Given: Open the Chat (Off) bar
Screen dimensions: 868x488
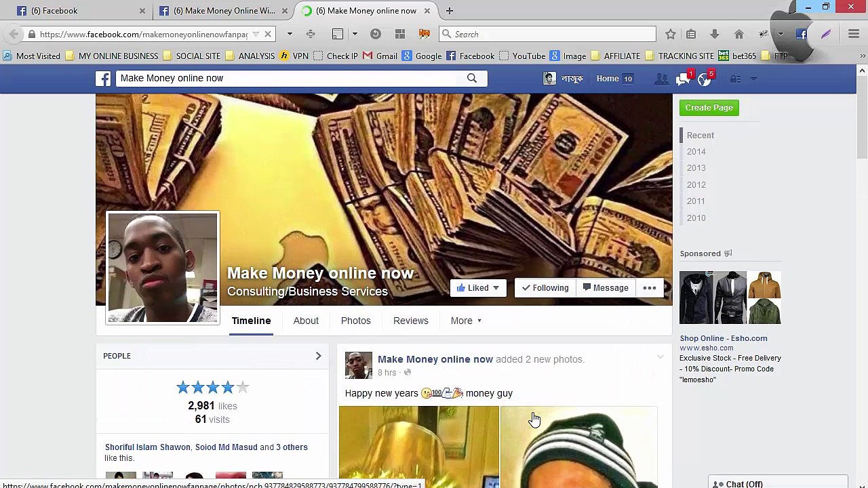Looking at the screenshot, I should click(778, 483).
